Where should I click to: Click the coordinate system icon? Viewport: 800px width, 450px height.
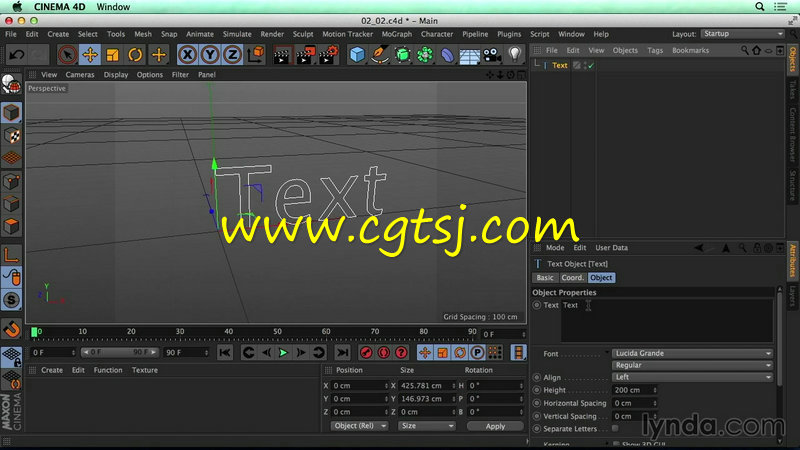pos(256,55)
